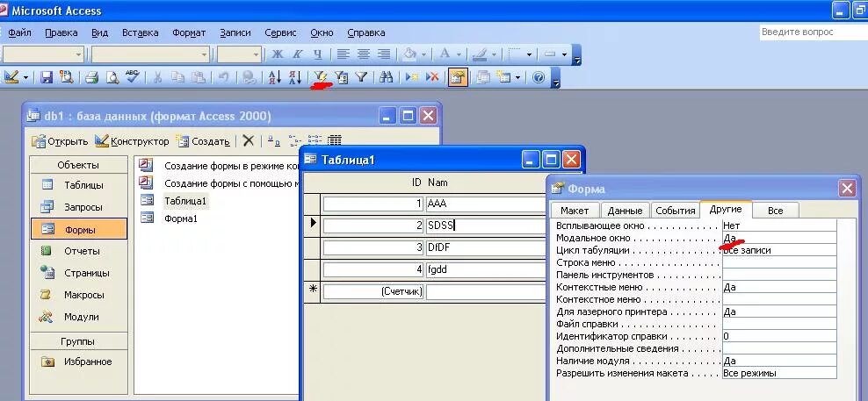Open the Сервис menu
The width and height of the screenshot is (868, 401).
(280, 32)
